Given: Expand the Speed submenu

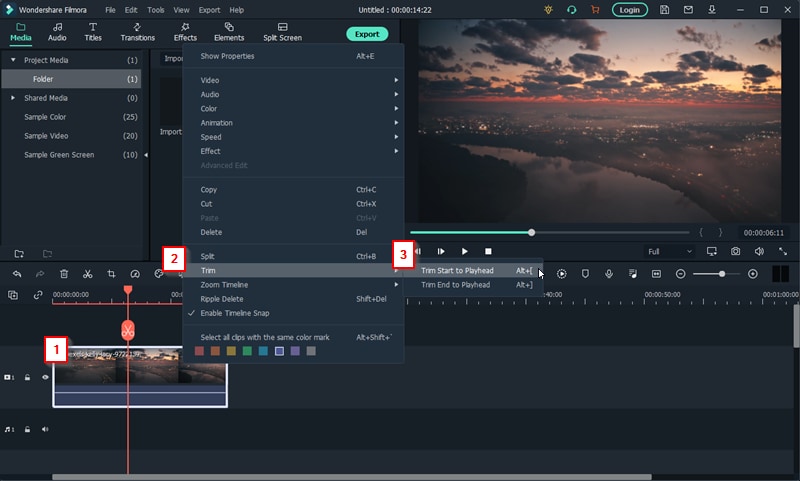Looking at the screenshot, I should click(x=293, y=137).
